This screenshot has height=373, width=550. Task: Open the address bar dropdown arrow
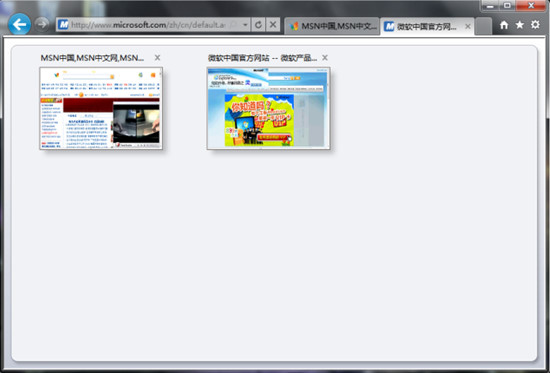(x=245, y=25)
